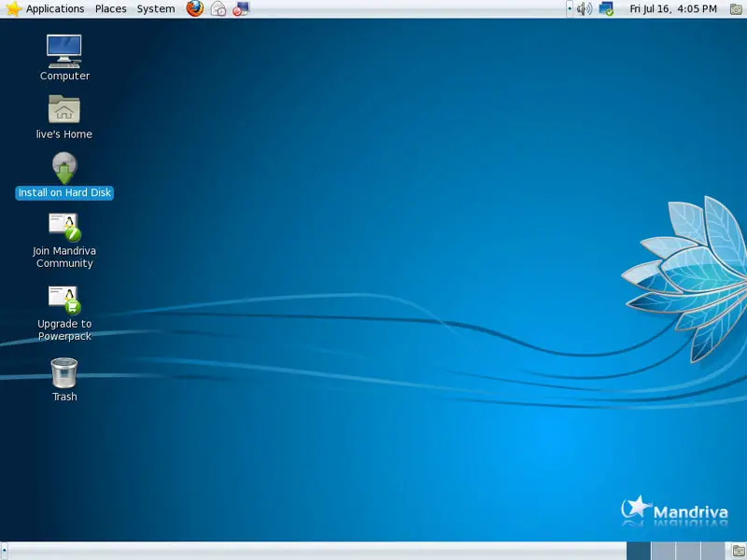This screenshot has height=560, width=747.
Task: Click the monitor launcher with red badge
Action: pyautogui.click(x=241, y=8)
